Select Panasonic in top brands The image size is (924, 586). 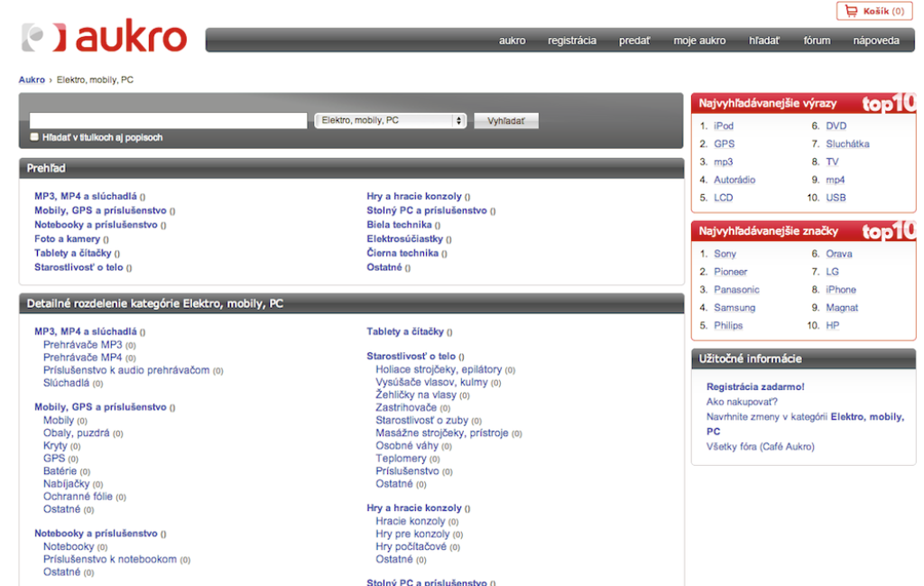click(x=736, y=290)
